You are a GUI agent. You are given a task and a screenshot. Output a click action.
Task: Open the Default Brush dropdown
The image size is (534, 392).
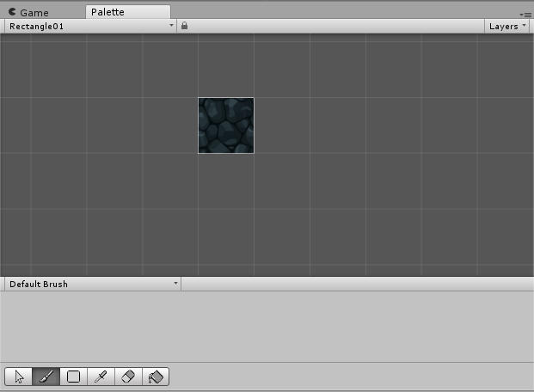(x=93, y=284)
